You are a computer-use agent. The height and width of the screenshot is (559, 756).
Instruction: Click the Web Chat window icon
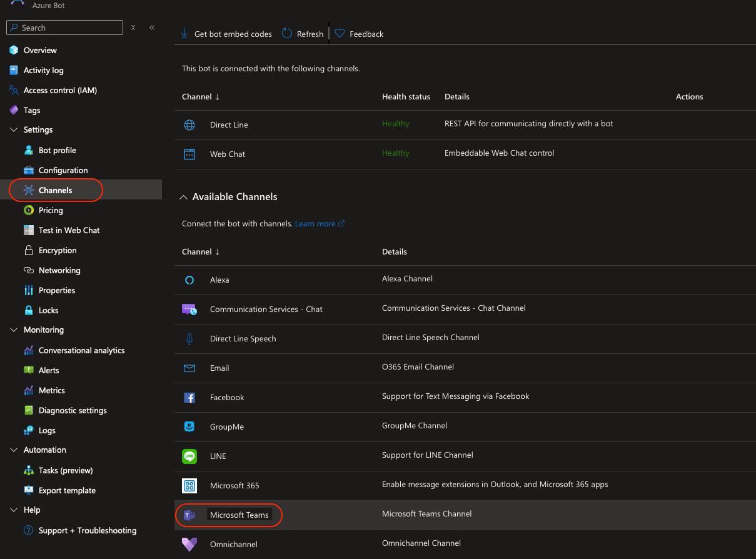[189, 154]
